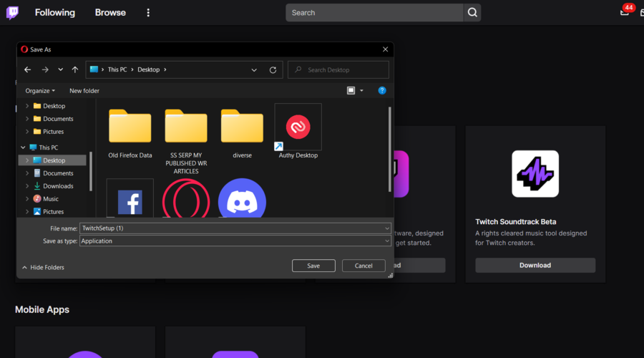Collapse panel with Hide Folders

[x=43, y=268]
